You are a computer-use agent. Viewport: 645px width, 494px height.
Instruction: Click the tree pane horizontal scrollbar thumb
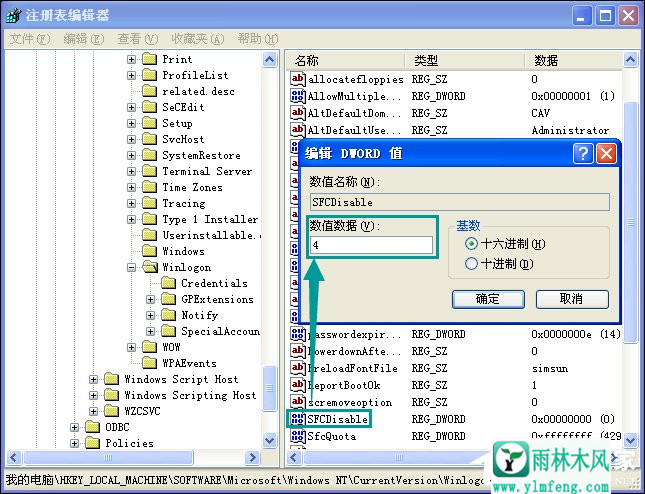(108, 457)
